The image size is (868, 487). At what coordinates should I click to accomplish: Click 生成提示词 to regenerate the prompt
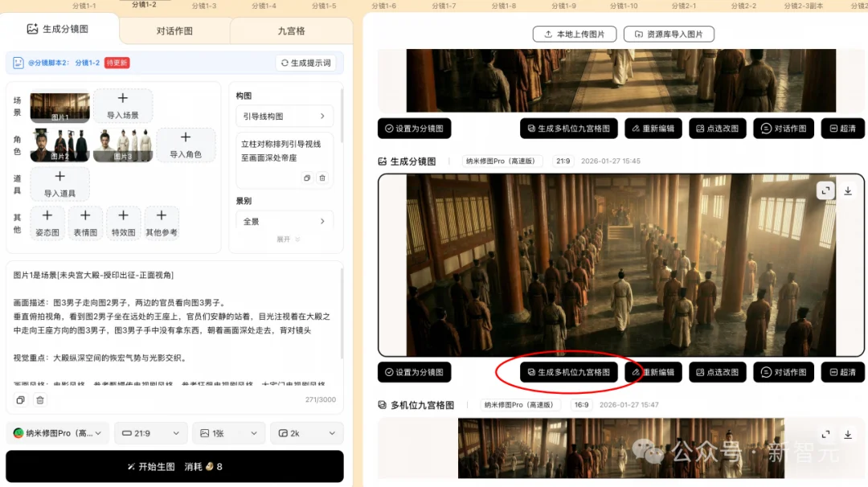point(306,62)
